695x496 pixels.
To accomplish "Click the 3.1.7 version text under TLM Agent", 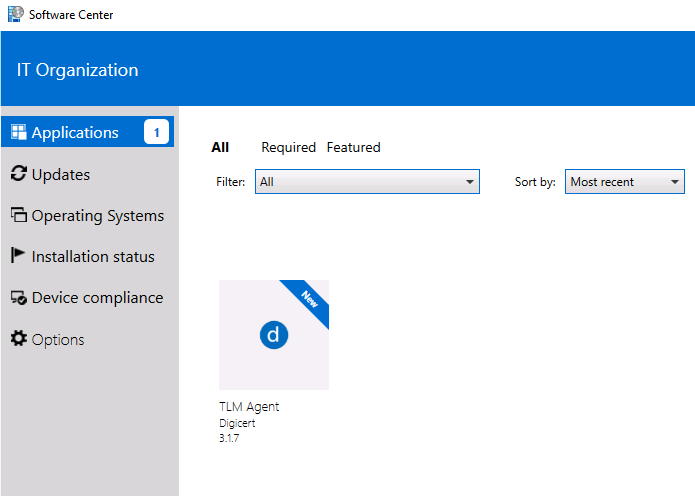I will pos(230,437).
